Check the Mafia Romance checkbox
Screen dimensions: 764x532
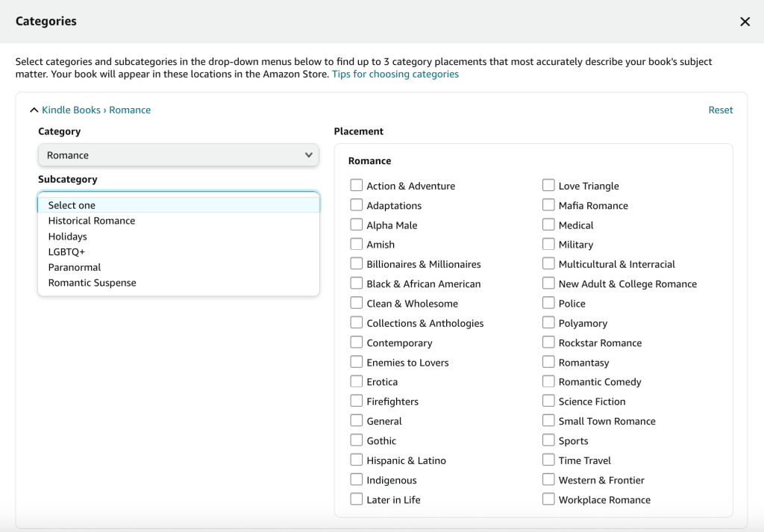point(548,205)
